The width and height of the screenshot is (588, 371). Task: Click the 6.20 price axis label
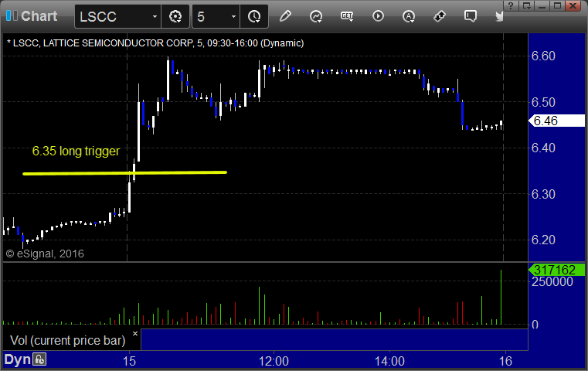tap(543, 240)
